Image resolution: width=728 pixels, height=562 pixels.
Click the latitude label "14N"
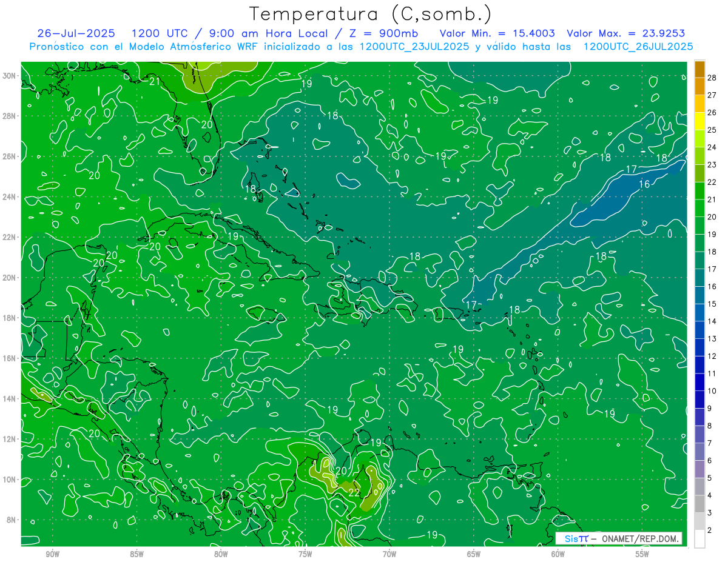pos(10,399)
